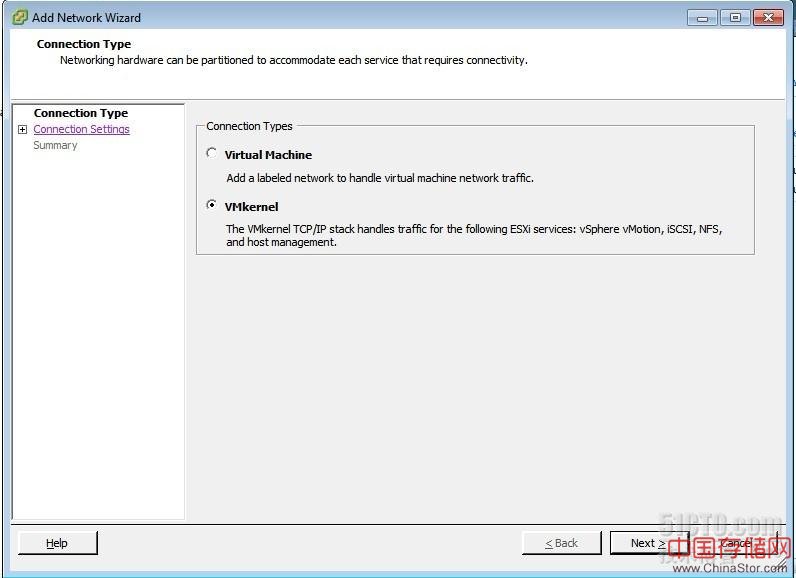Click the Virtual Machine option label
Screen dimensions: 796x578
point(268,155)
